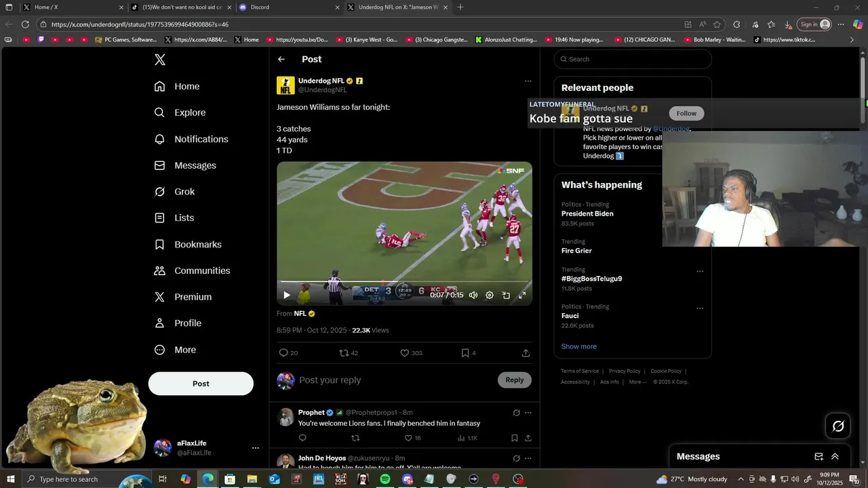Toggle picture-in-picture on the video

pos(506,295)
